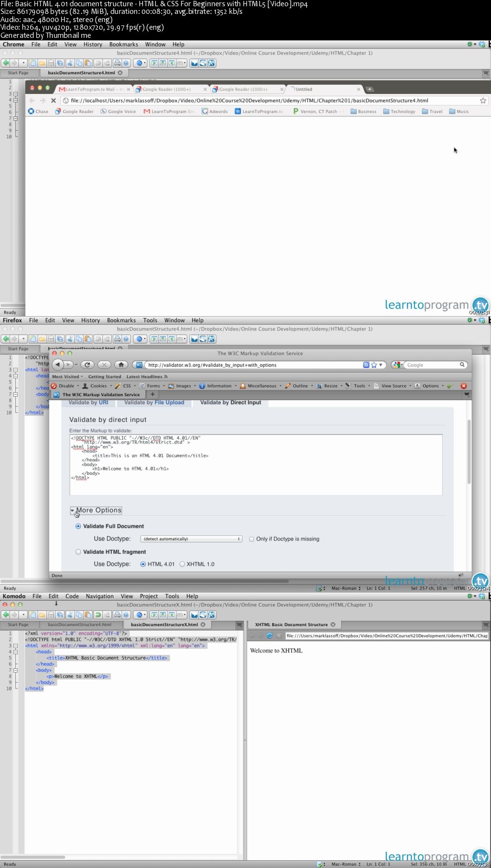The image size is (491, 868).
Task: Go to the Firefox home page
Action: click(x=121, y=365)
